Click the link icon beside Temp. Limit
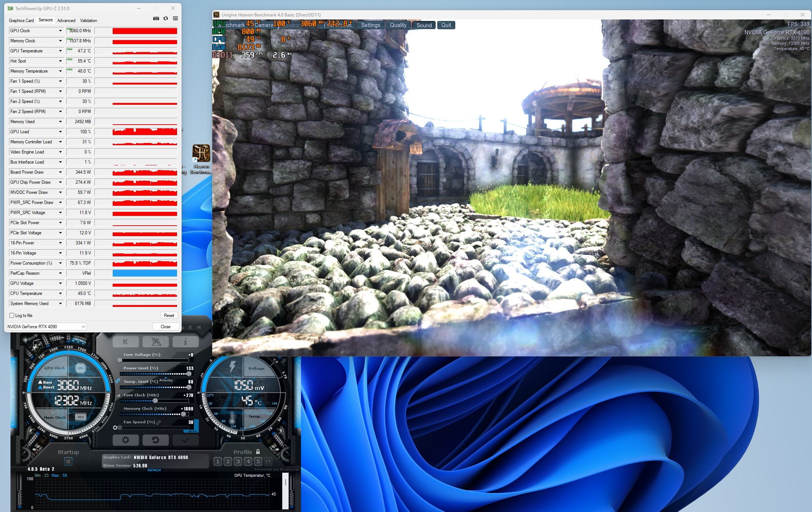Viewport: 812px width, 512px height. tap(118, 381)
